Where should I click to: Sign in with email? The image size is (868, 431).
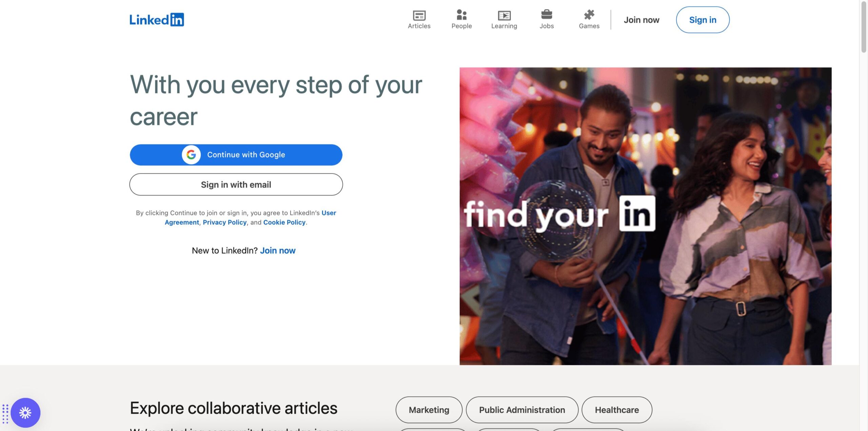236,184
